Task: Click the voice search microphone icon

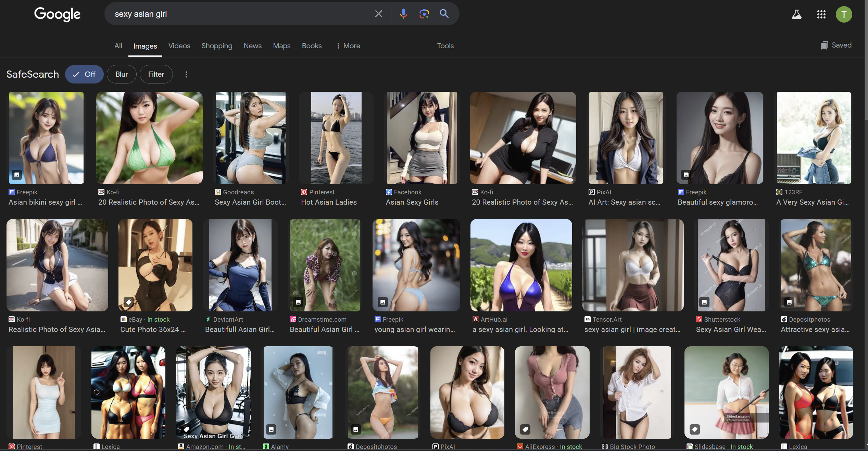Action: click(403, 14)
